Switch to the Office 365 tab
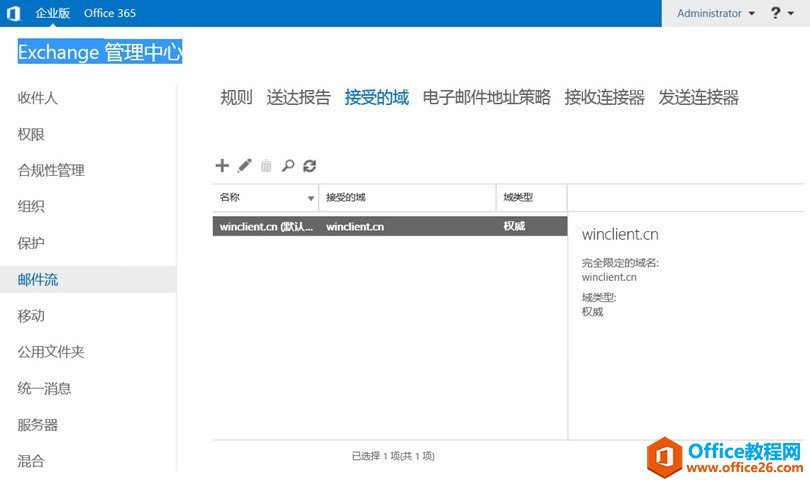This screenshot has width=810, height=485. click(110, 13)
